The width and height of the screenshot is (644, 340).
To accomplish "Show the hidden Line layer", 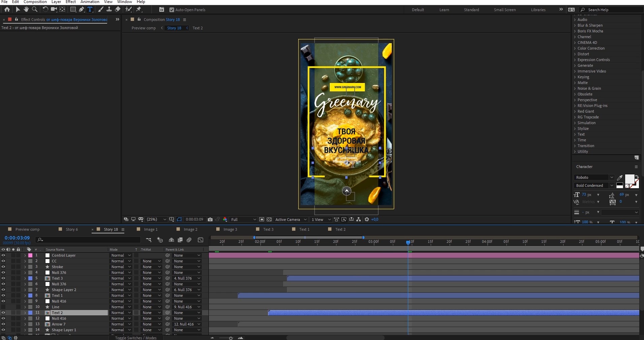I will [3, 307].
